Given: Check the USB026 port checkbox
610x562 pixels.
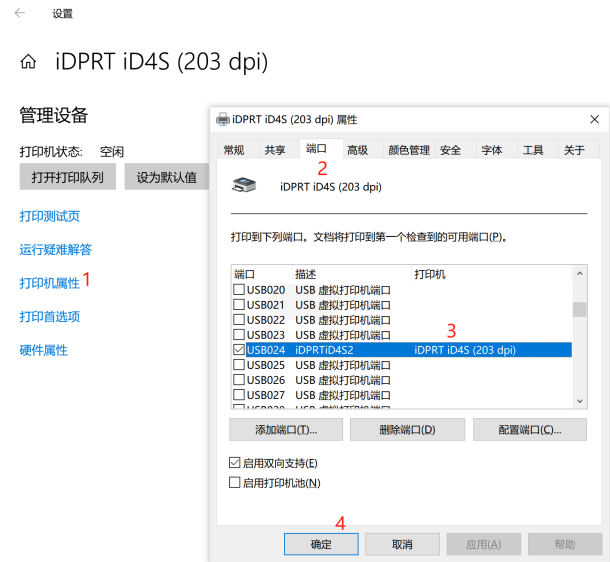Looking at the screenshot, I should click(x=238, y=379).
